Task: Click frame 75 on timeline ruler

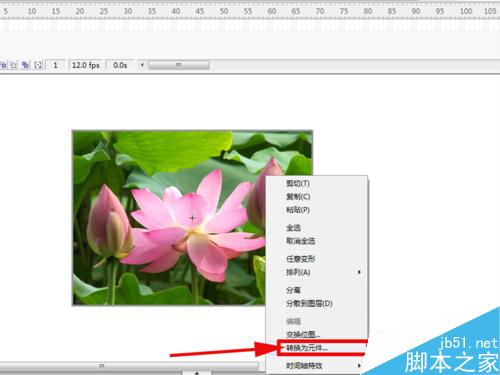Action: click(x=344, y=11)
